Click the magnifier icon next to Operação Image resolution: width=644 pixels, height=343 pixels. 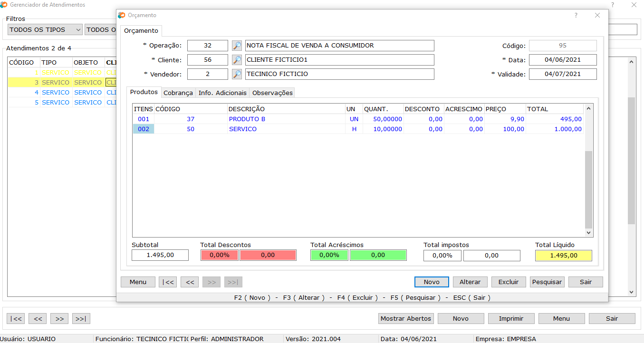[237, 46]
